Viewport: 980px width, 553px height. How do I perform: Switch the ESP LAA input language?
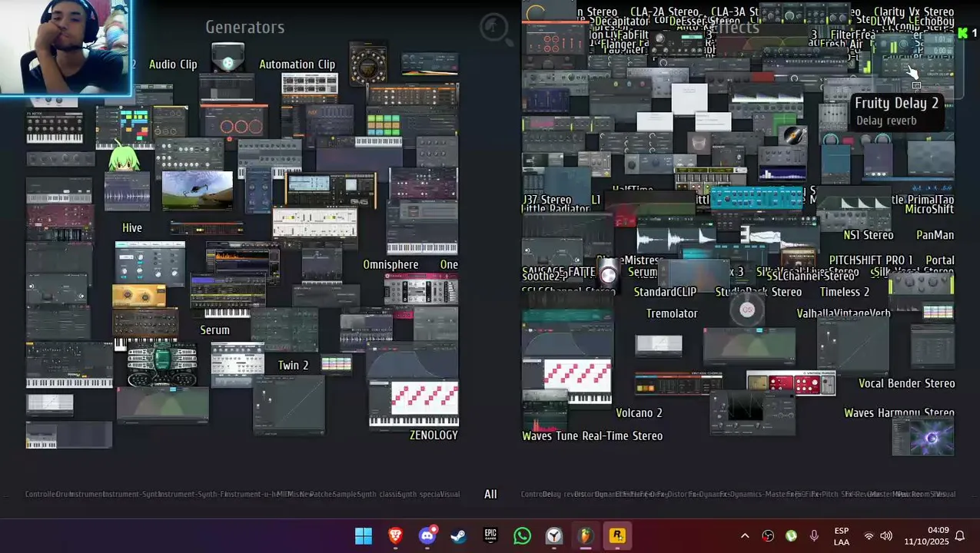842,536
